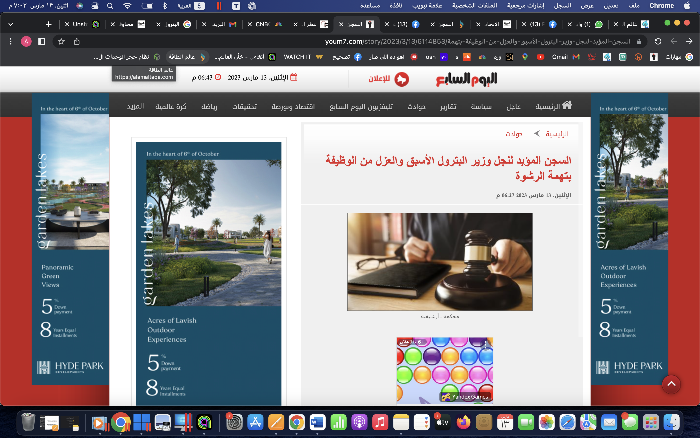Switch to the WhatsApp tab
The image size is (700, 438).
[587, 24]
